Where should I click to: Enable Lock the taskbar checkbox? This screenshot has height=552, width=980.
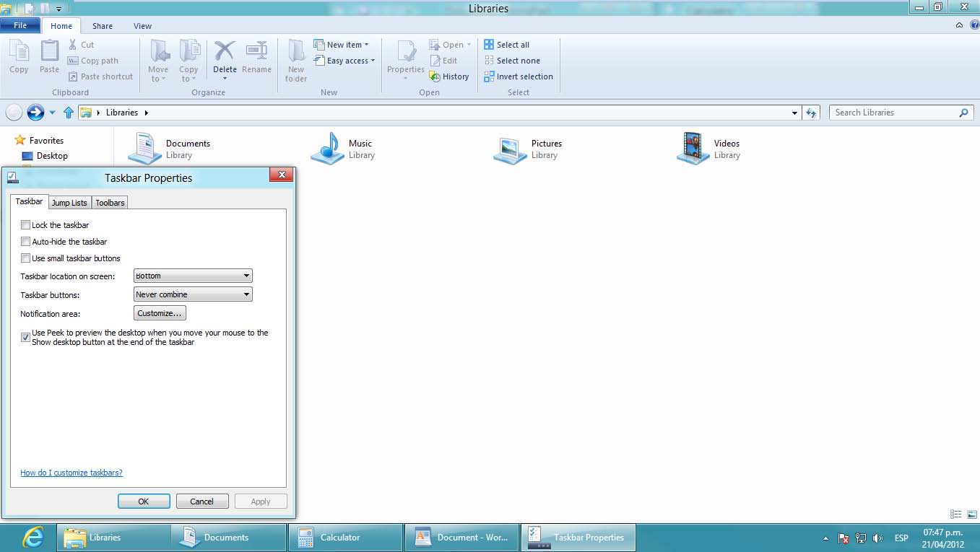pos(26,225)
